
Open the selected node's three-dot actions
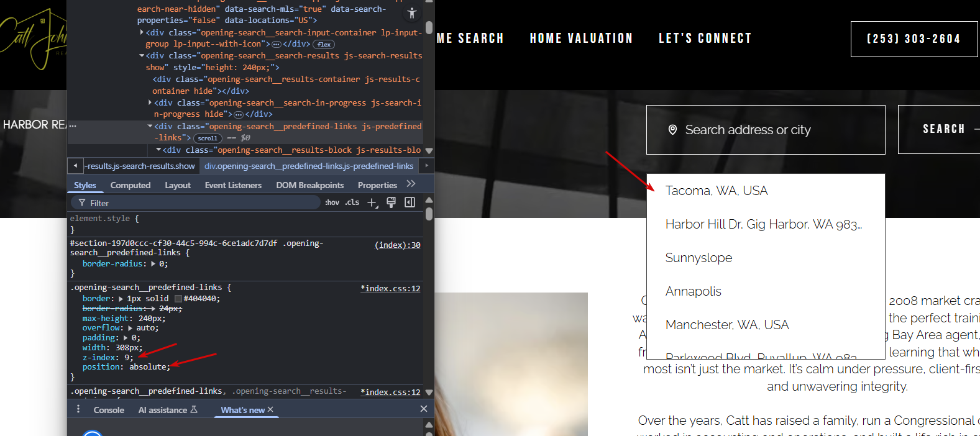pos(73,125)
